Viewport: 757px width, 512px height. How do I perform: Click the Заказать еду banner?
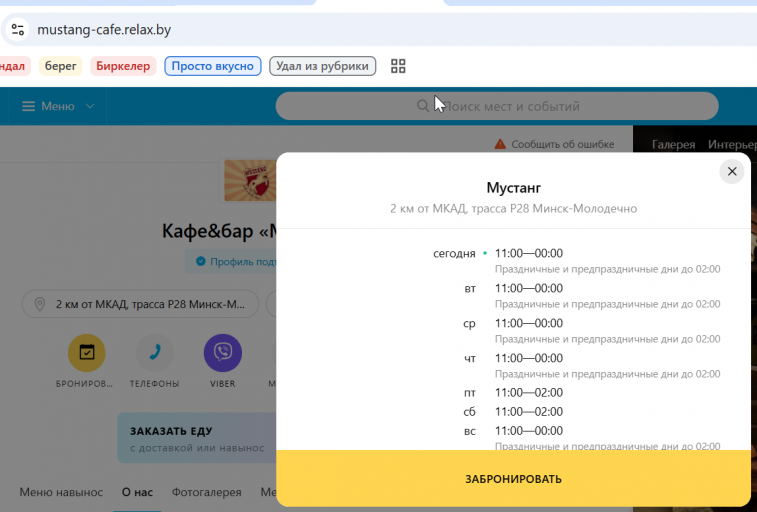(197, 438)
